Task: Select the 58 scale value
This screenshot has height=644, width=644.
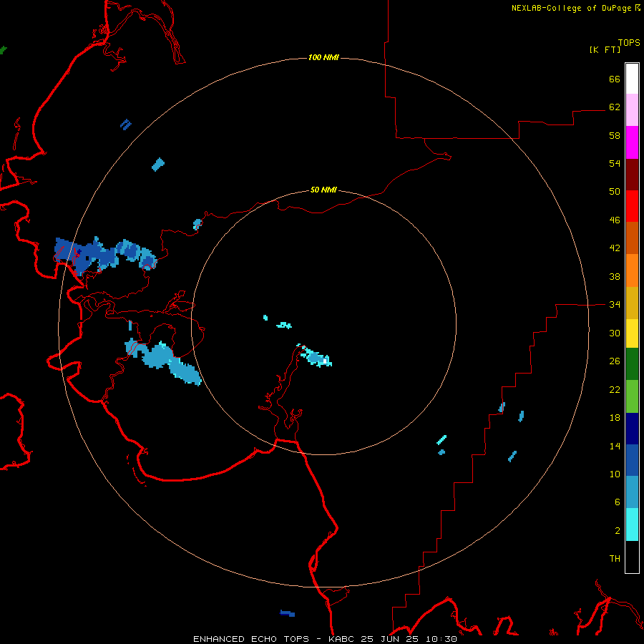Action: coord(615,135)
